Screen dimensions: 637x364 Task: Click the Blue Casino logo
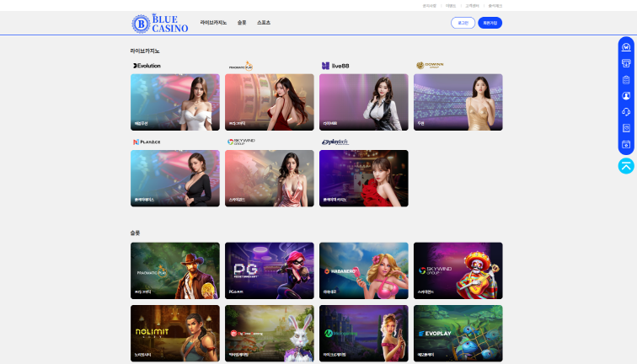coord(160,23)
